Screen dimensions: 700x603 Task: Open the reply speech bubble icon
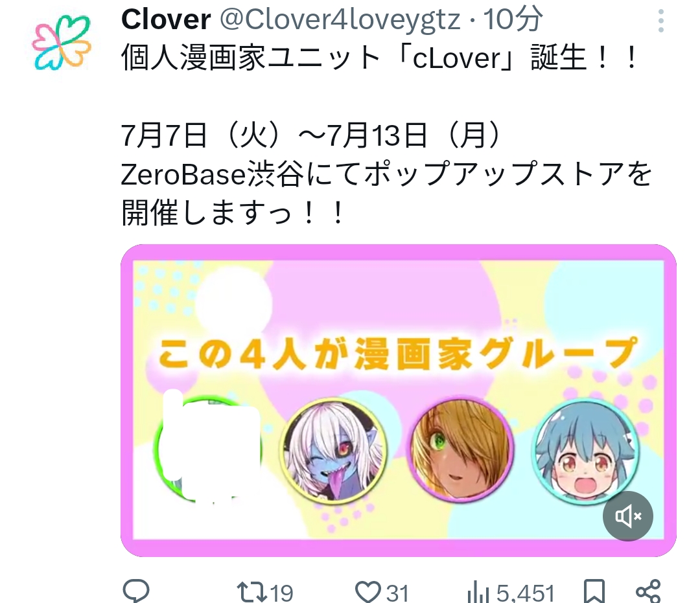tap(136, 591)
